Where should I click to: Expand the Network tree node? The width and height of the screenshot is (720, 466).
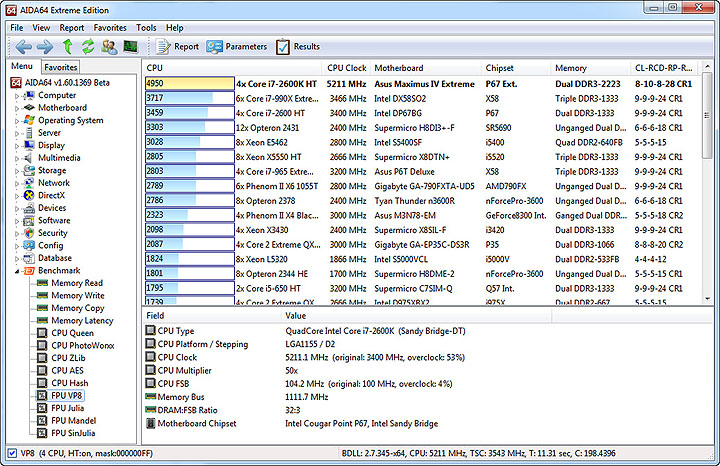pyautogui.click(x=17, y=184)
